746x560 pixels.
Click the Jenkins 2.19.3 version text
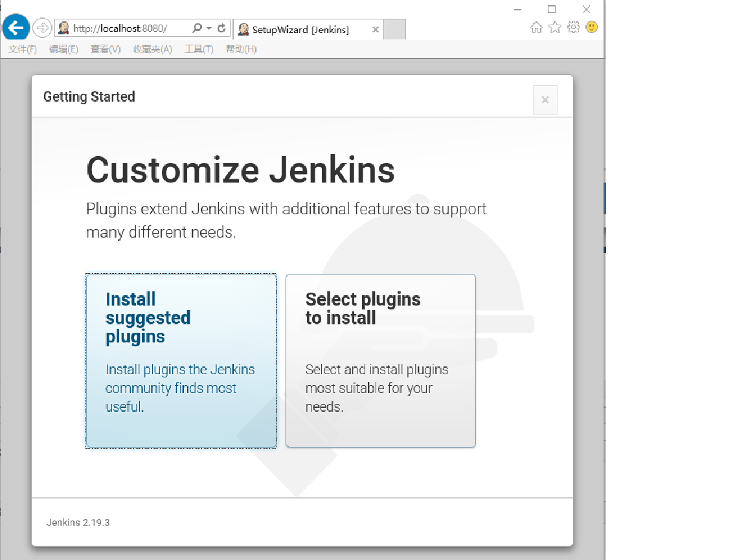coord(78,522)
